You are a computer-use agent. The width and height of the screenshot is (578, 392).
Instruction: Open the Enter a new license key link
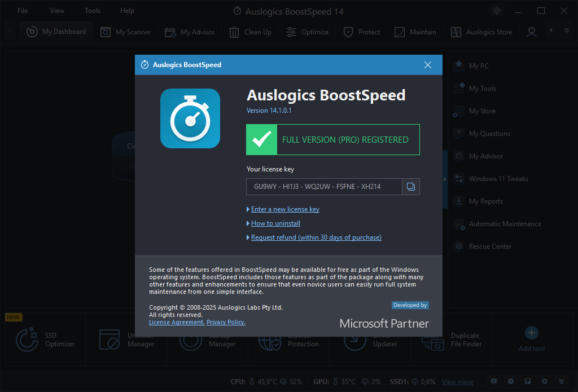coord(285,209)
